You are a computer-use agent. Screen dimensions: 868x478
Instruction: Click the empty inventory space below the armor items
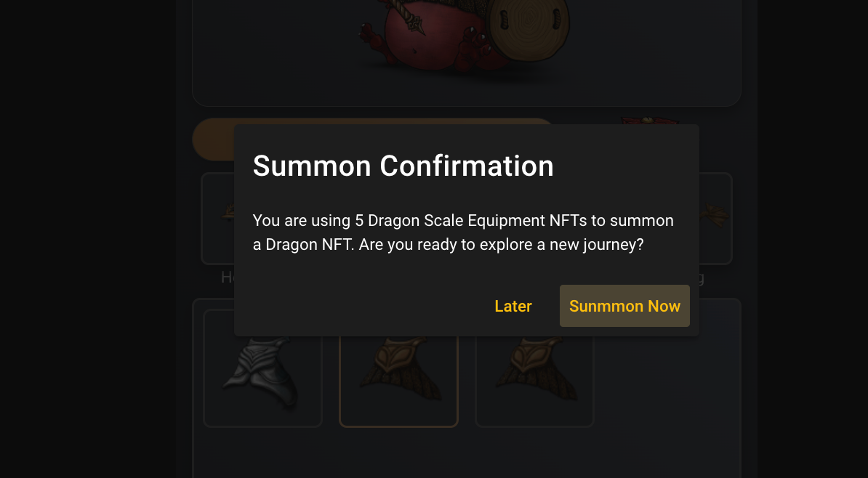click(465, 454)
